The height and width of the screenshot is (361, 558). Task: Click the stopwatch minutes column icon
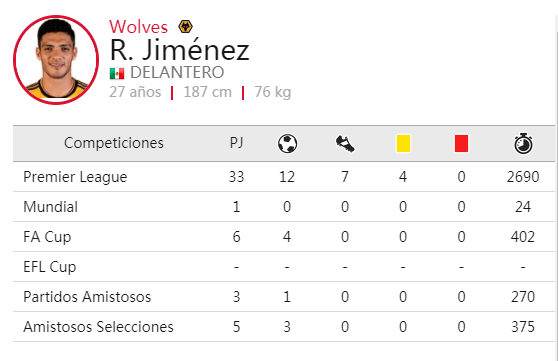tap(523, 143)
